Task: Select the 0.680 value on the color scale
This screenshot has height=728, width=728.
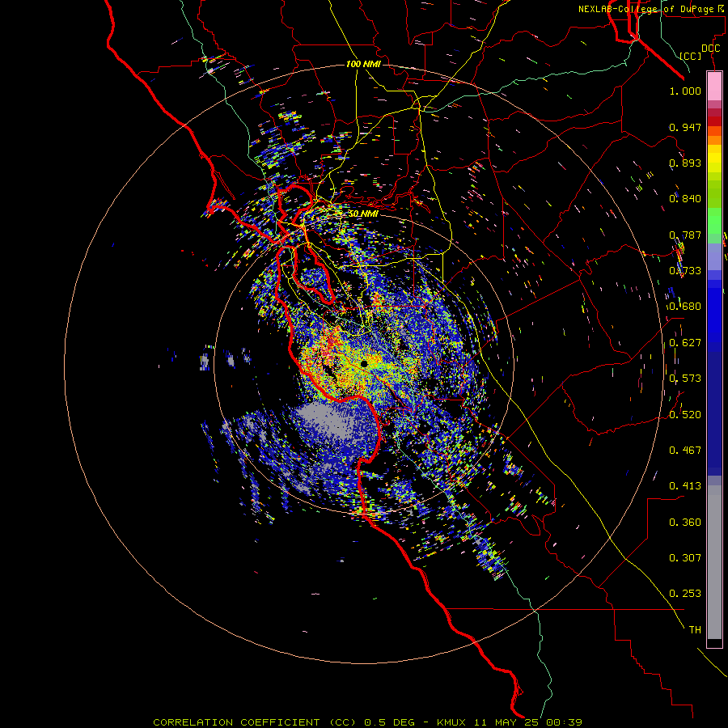Action: pos(685,307)
